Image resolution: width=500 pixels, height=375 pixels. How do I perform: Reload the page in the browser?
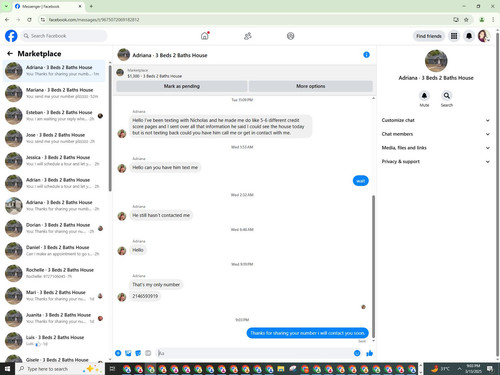click(x=29, y=20)
